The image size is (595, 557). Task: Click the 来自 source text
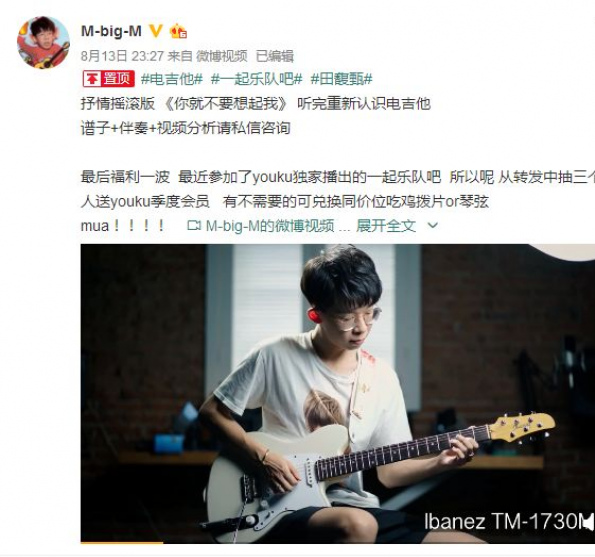(x=180, y=56)
